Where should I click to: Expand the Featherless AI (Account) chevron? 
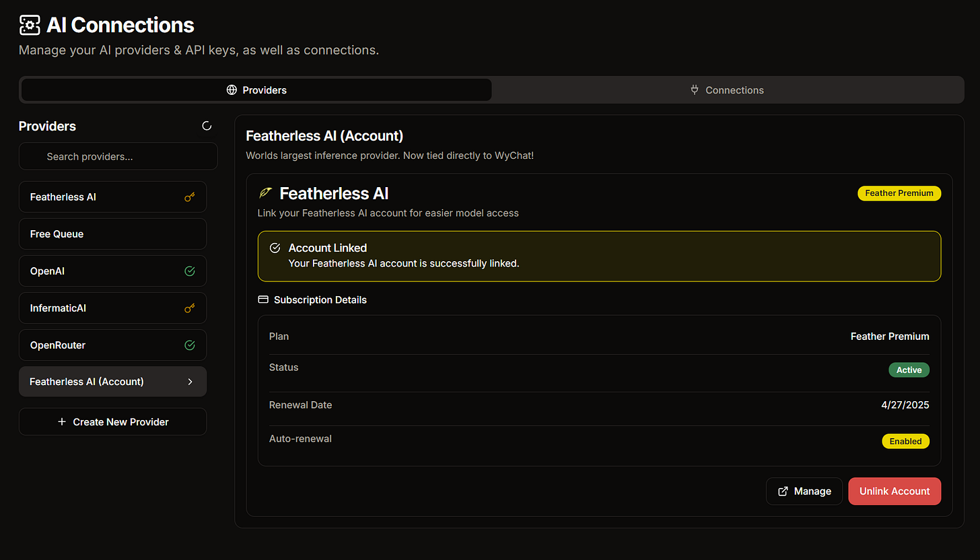click(190, 382)
